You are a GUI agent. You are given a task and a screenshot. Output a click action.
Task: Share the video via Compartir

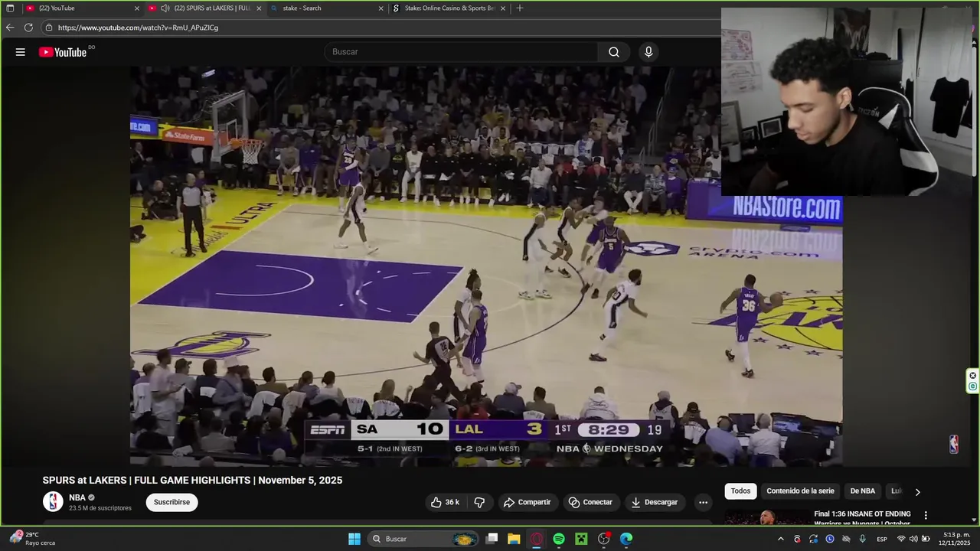(x=527, y=502)
